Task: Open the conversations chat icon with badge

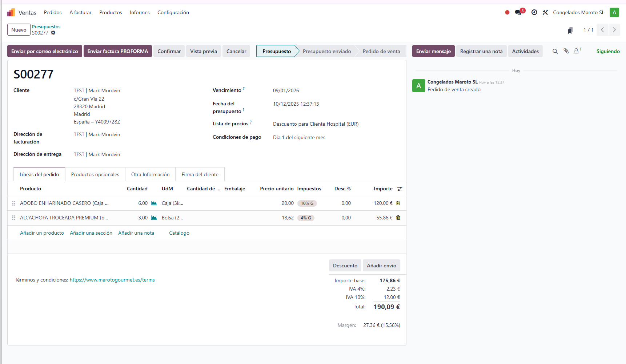Action: pos(518,13)
